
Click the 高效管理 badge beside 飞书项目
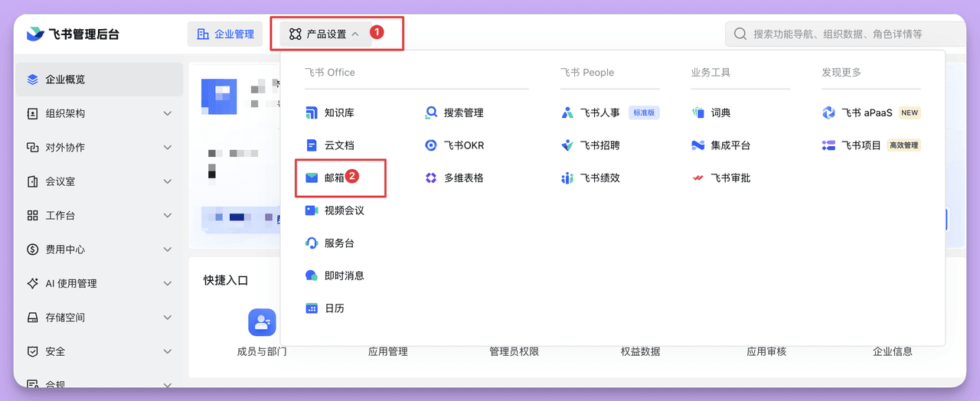[904, 145]
